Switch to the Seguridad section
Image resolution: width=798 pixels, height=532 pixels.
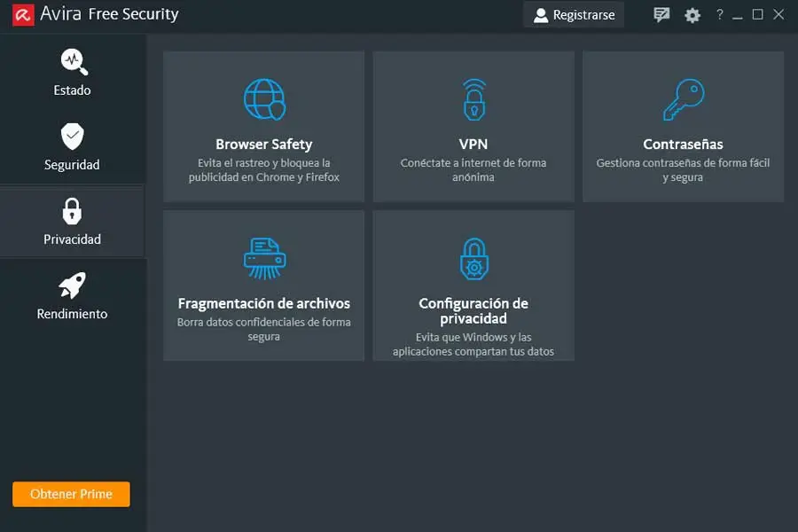[x=72, y=147]
